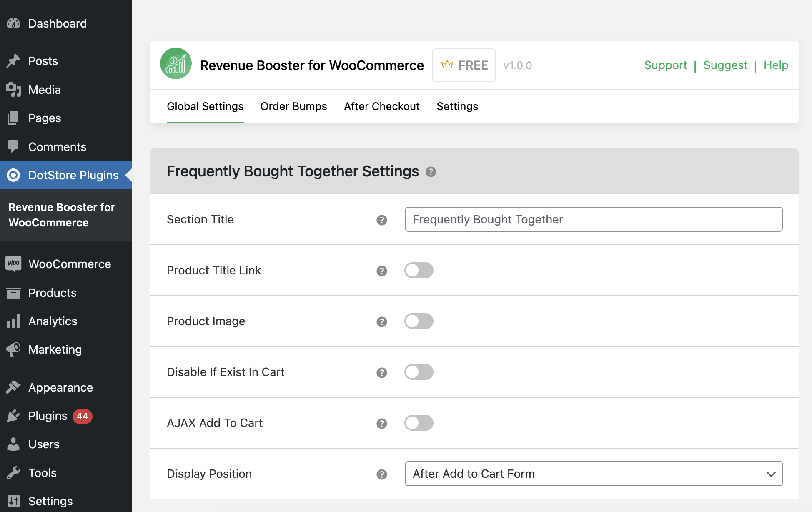Open Dashboard in the admin menu
The height and width of the screenshot is (512, 812).
click(66, 23)
